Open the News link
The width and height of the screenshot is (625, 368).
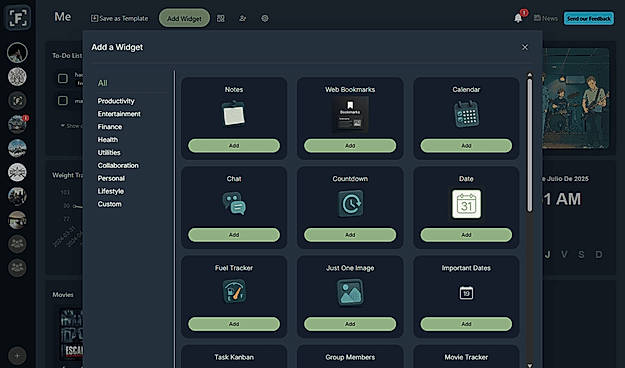pos(546,18)
